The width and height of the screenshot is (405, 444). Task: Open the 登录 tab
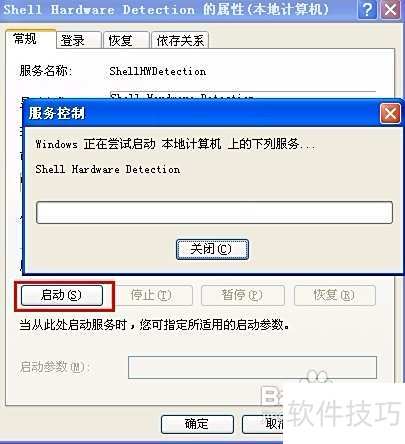click(73, 41)
